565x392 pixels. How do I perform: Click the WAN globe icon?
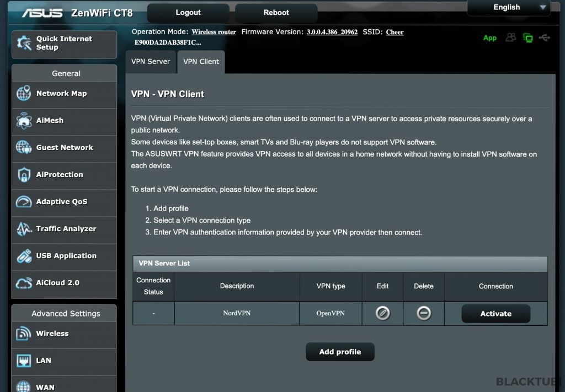click(x=23, y=387)
